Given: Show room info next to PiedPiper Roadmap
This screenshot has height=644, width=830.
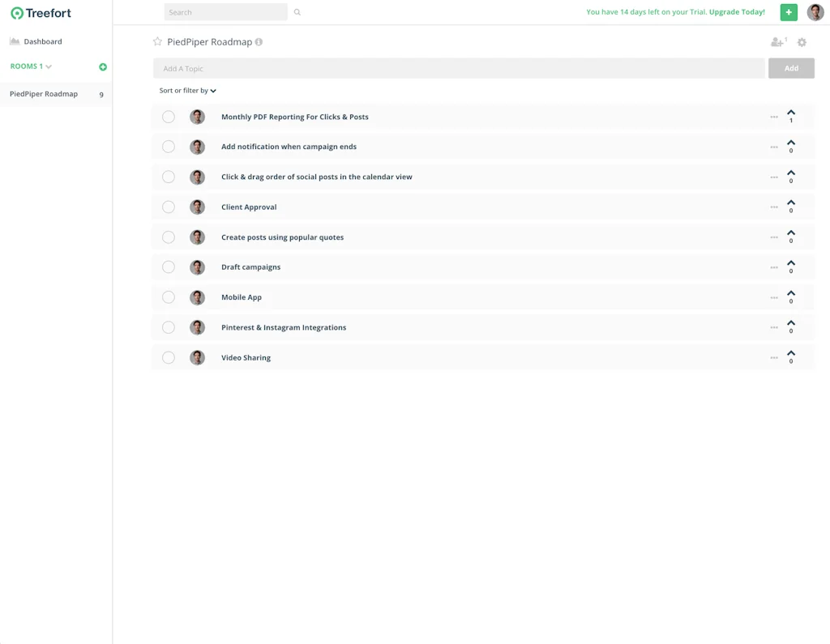Looking at the screenshot, I should coord(259,42).
